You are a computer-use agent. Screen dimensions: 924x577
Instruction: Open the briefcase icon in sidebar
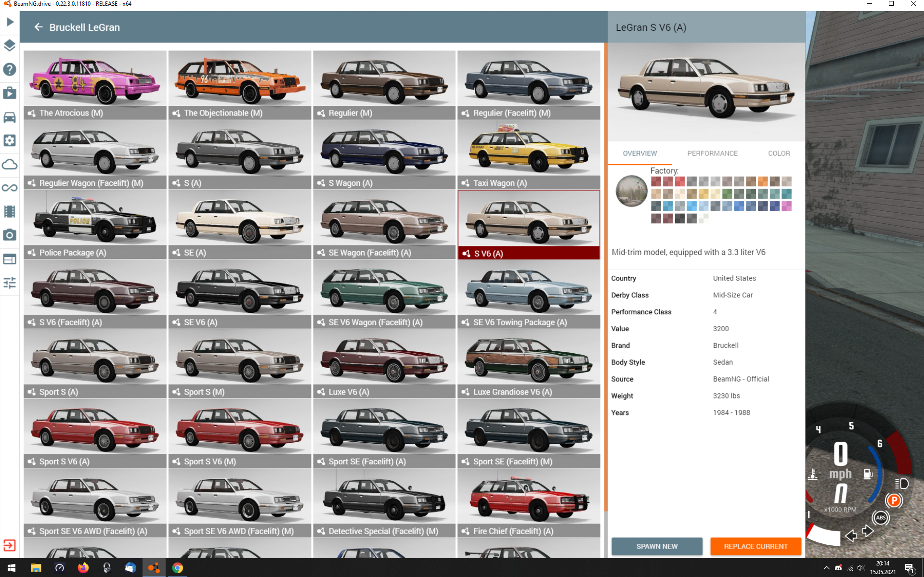pos(10,93)
